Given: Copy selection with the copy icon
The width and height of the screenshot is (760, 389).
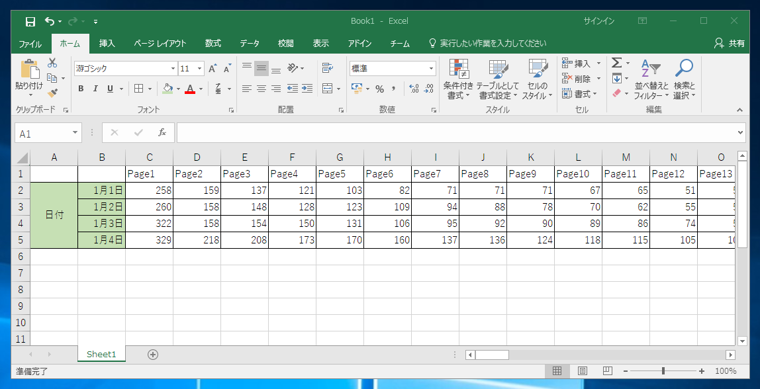Looking at the screenshot, I should (52, 78).
